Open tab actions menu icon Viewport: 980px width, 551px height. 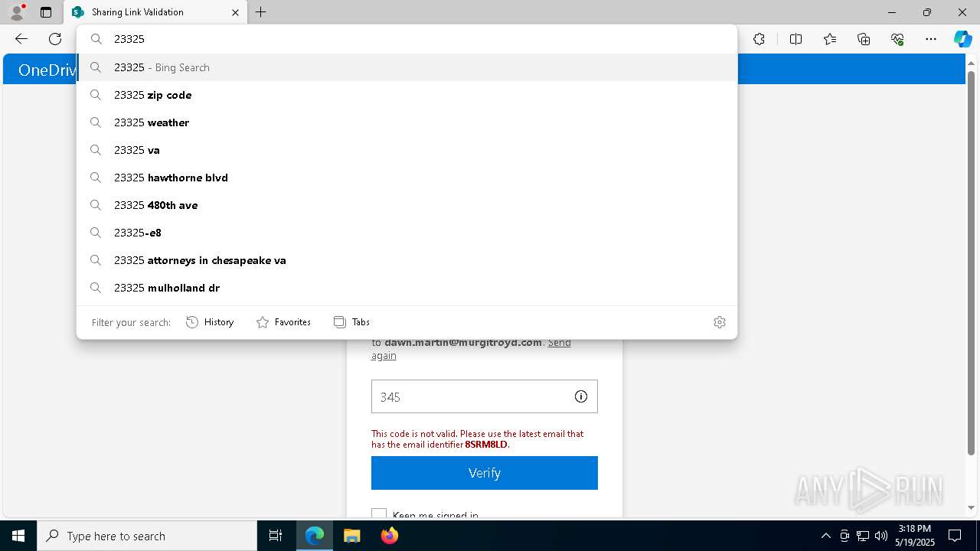46,12
